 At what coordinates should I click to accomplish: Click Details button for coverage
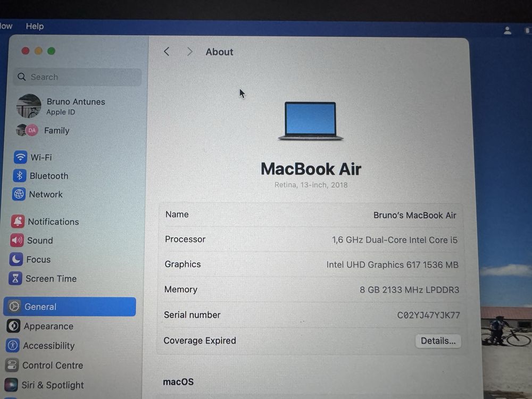click(438, 340)
